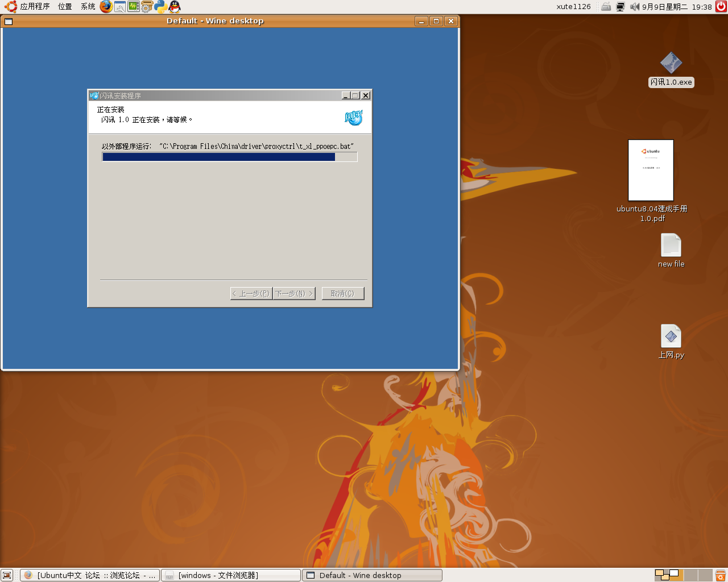Open the keyboard input method tray icon
Screen dimensions: 728x582
pyautogui.click(x=606, y=7)
